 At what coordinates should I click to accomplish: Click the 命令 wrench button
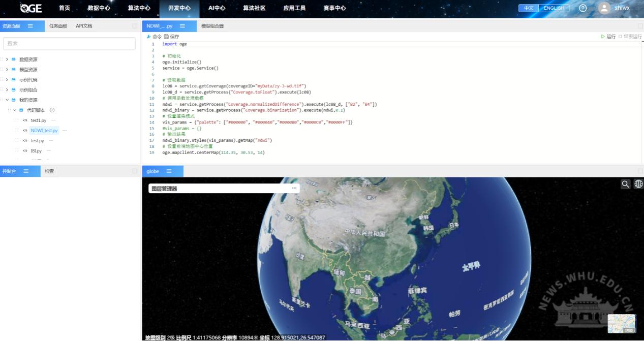click(154, 37)
